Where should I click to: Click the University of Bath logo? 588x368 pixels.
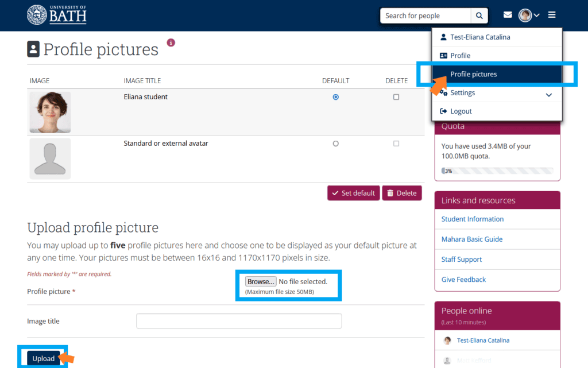(56, 15)
